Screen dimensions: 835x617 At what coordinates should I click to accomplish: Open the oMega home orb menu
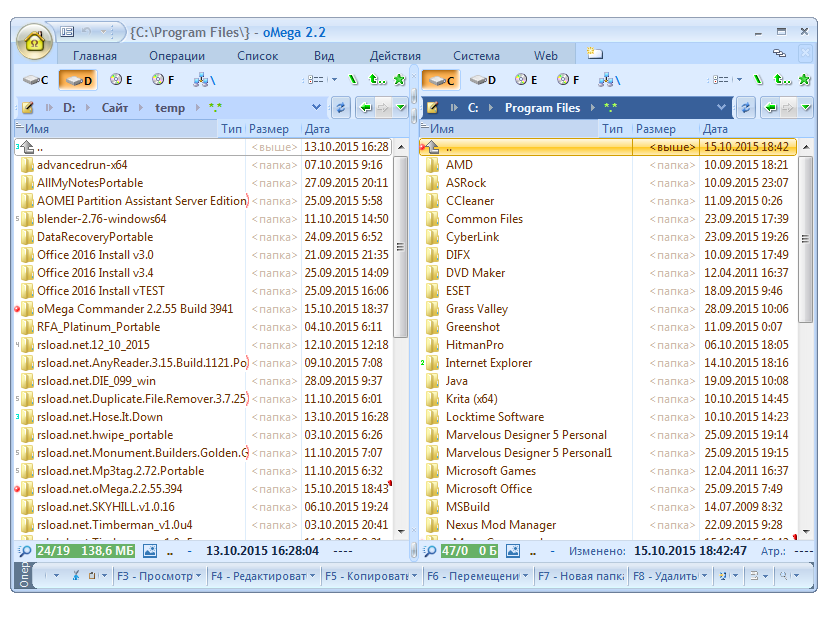pos(35,42)
